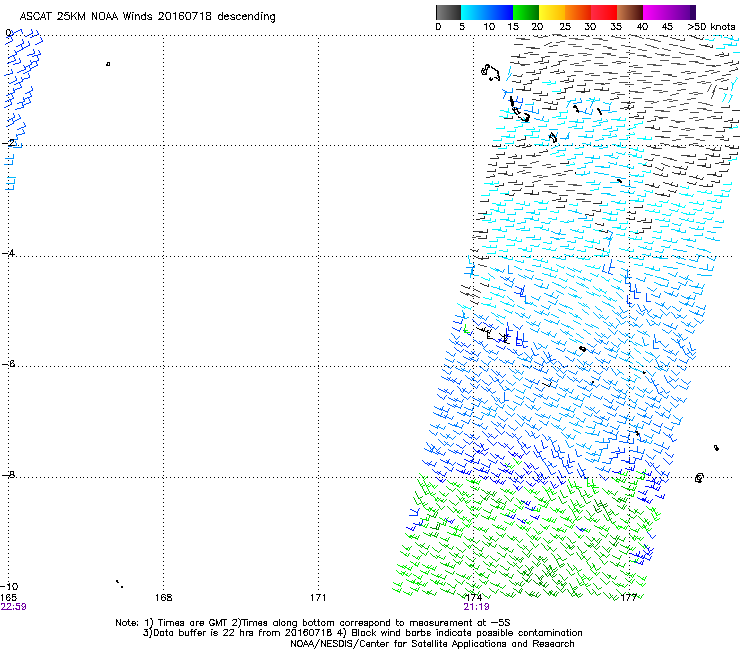Screen dimensions: 740x650
Task: Click the "174" longitude axis label
Action: [x=473, y=598]
